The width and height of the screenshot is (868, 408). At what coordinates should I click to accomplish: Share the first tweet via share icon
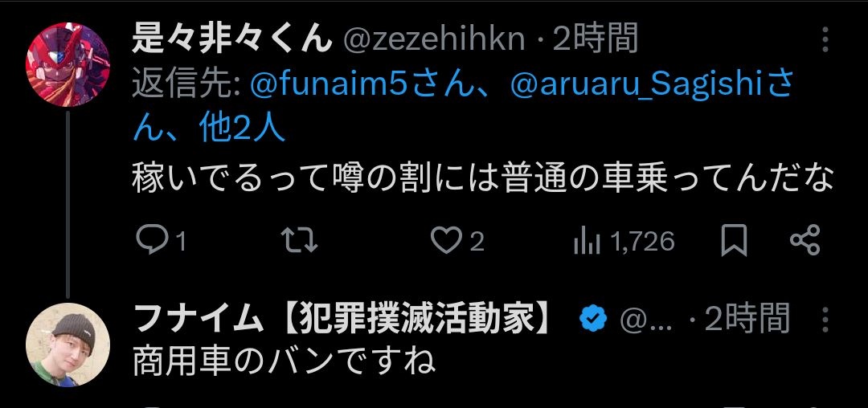click(805, 240)
